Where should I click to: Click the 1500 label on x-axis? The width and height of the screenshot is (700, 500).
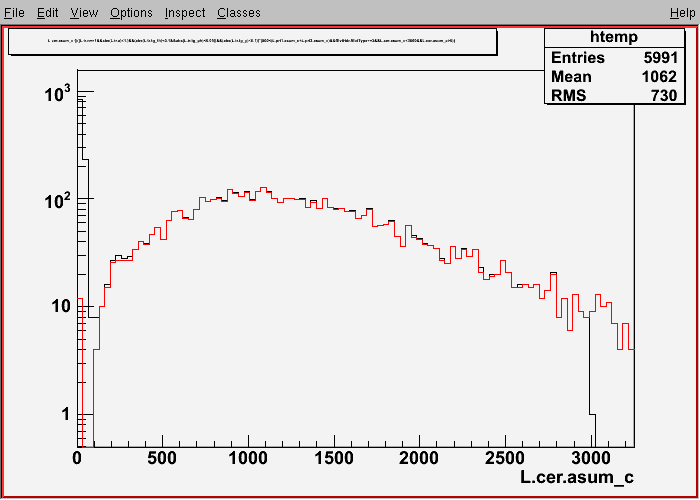(x=334, y=458)
